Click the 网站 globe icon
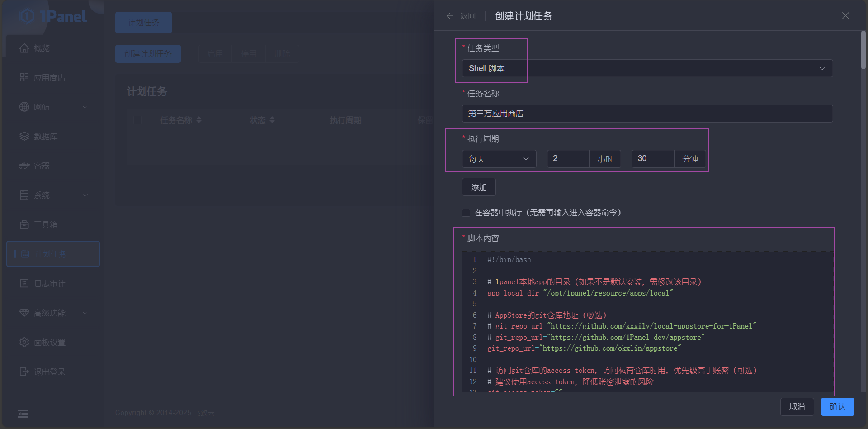Viewport: 868px width, 429px height. click(24, 107)
